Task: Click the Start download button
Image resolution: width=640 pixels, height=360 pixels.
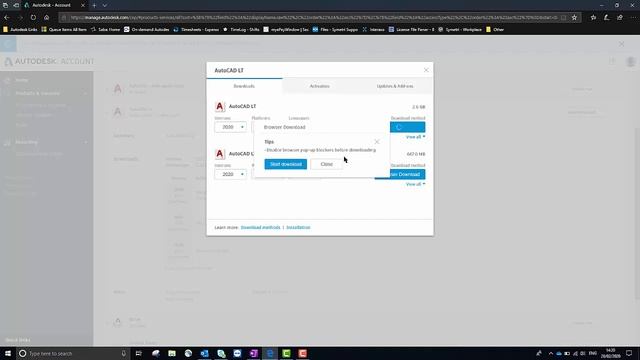Action: [285, 164]
